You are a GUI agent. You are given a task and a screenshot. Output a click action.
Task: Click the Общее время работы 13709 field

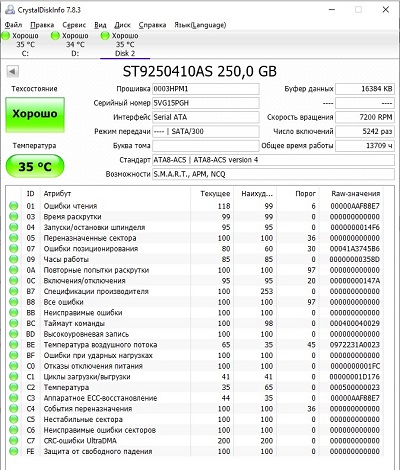(365, 146)
